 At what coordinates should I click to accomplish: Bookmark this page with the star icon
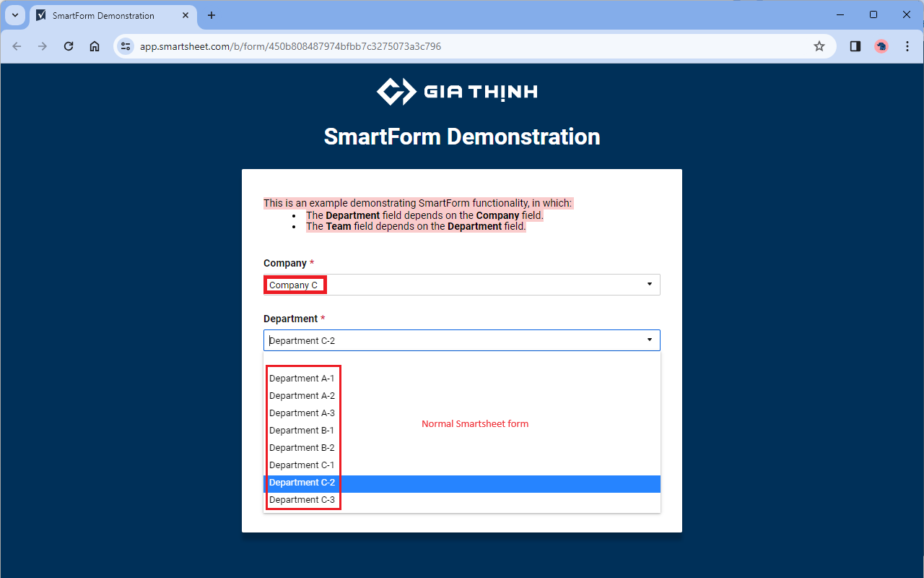pos(819,46)
